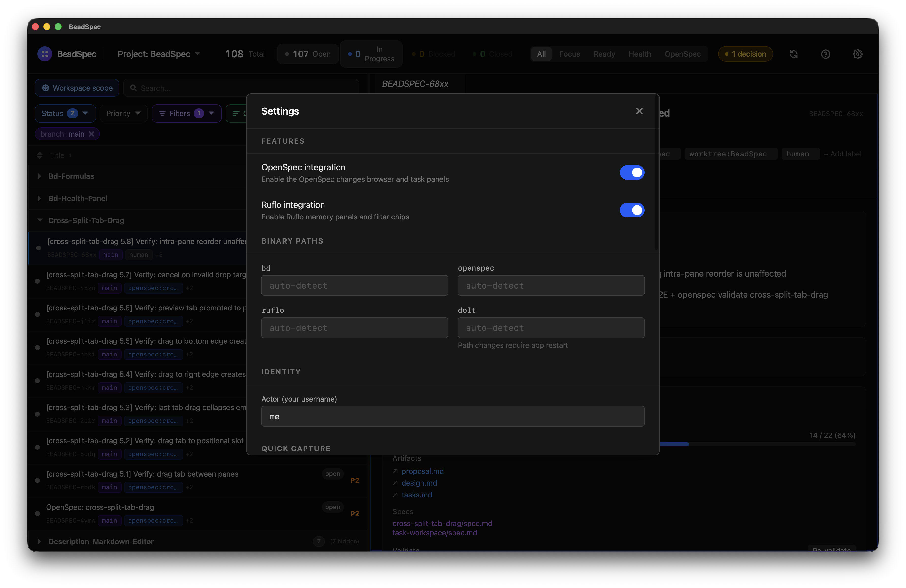
Task: Open the Priority filter dropdown
Action: point(123,113)
